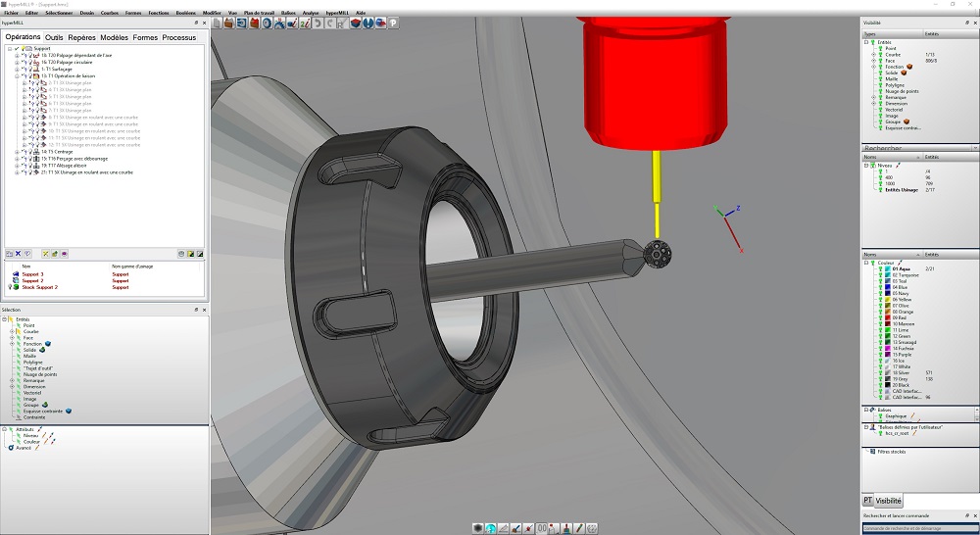
Task: Open the Analyse menu
Action: pyautogui.click(x=310, y=13)
